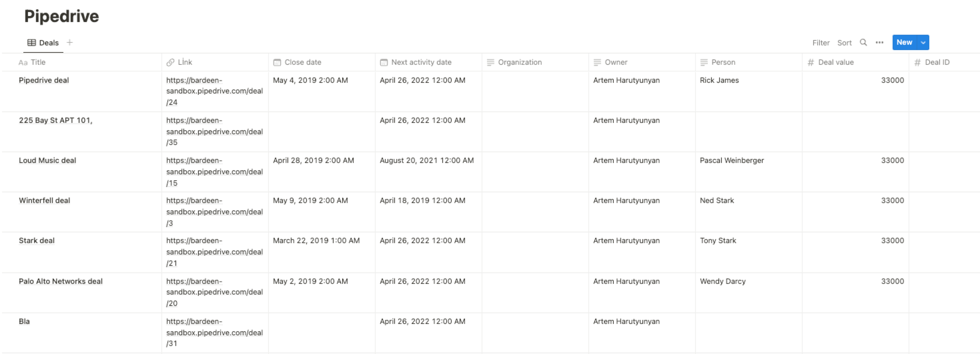Select the empty Organization cell in Stark deal row
This screenshot has width=980, height=354.
535,252
